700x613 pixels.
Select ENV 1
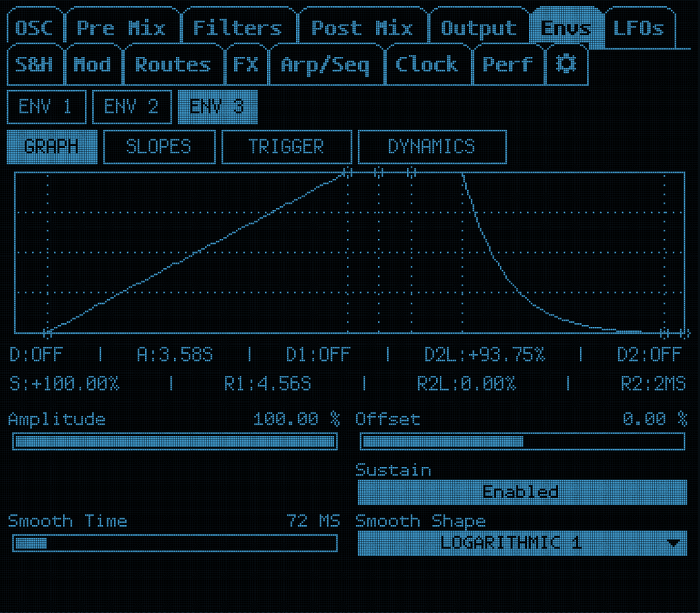click(x=46, y=107)
